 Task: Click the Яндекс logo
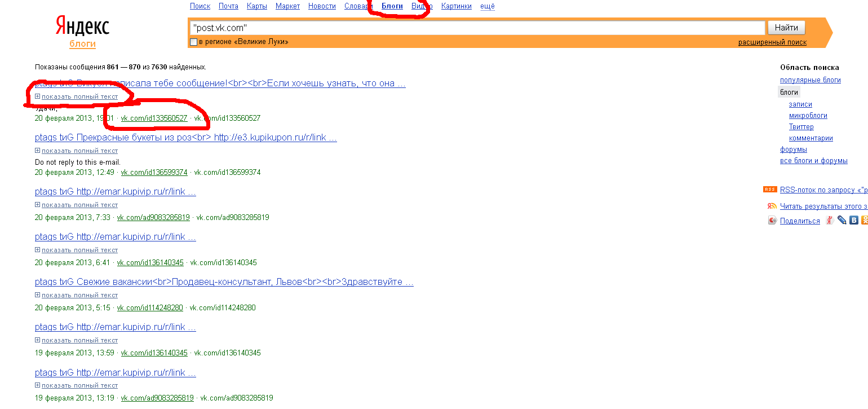(x=82, y=27)
